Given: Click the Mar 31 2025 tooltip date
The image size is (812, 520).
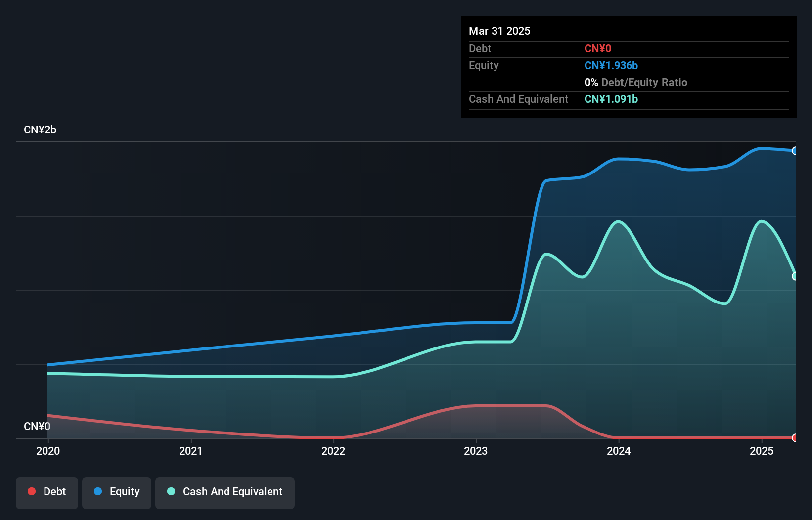Looking at the screenshot, I should pos(499,31).
